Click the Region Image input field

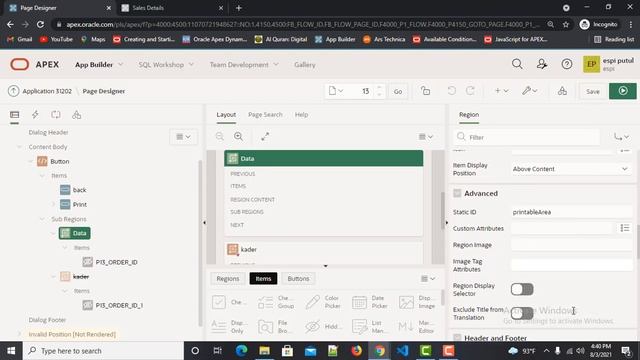[x=571, y=245]
